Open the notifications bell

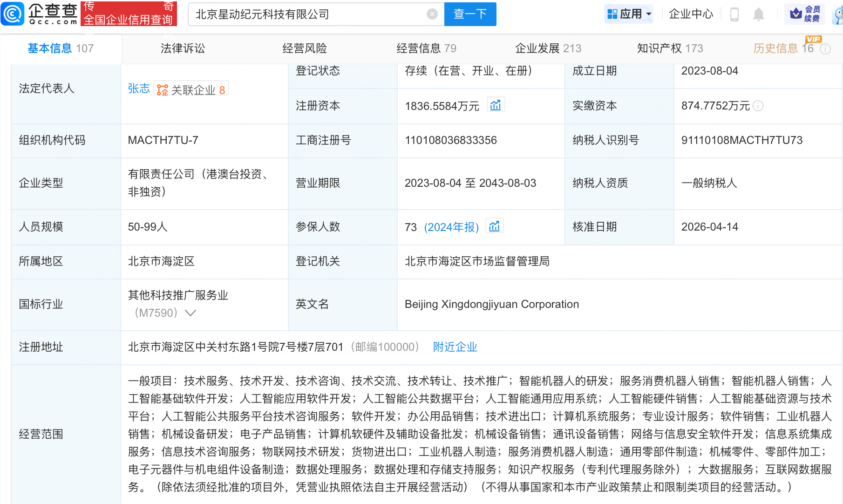click(x=759, y=14)
